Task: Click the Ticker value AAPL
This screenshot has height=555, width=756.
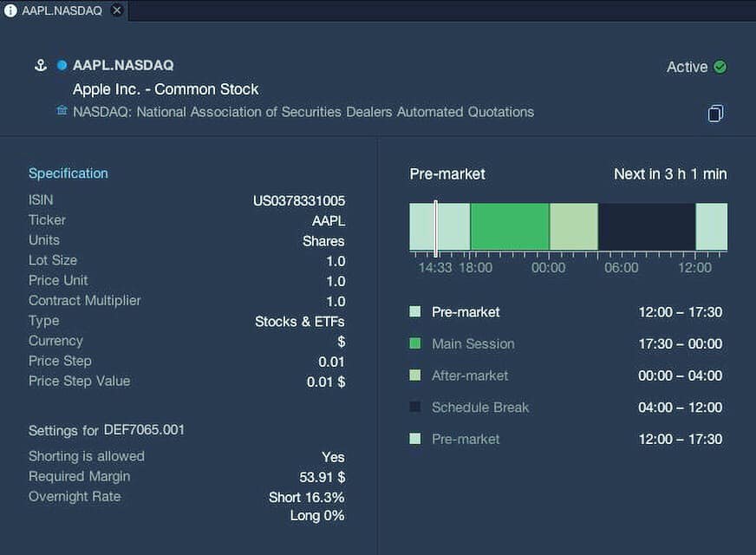Action: 329,221
